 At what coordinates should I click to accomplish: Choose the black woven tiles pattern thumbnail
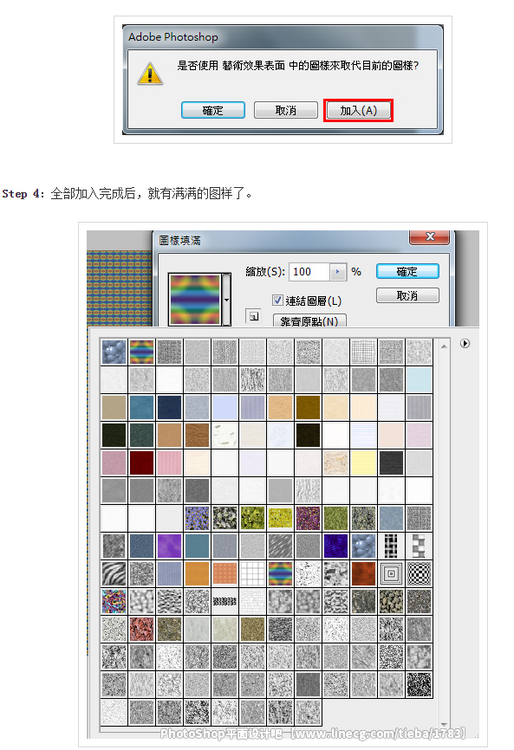click(391, 546)
